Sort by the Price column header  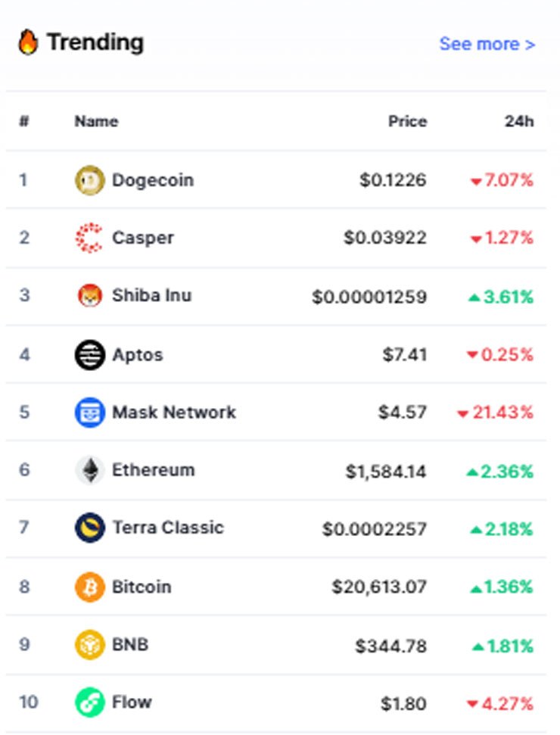(x=408, y=121)
